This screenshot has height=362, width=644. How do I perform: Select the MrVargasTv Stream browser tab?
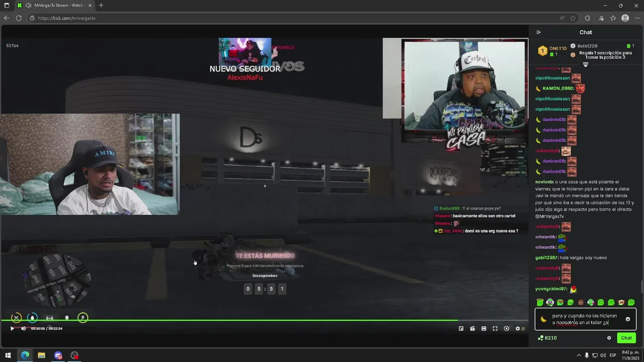(x=54, y=6)
